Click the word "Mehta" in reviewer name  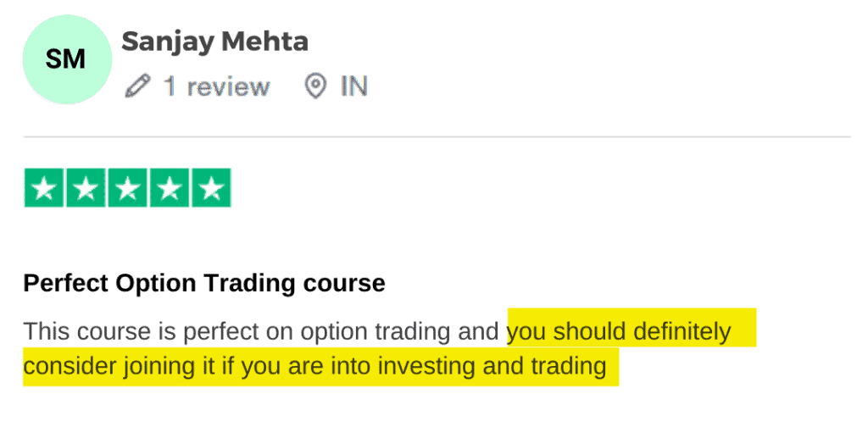coord(264,41)
